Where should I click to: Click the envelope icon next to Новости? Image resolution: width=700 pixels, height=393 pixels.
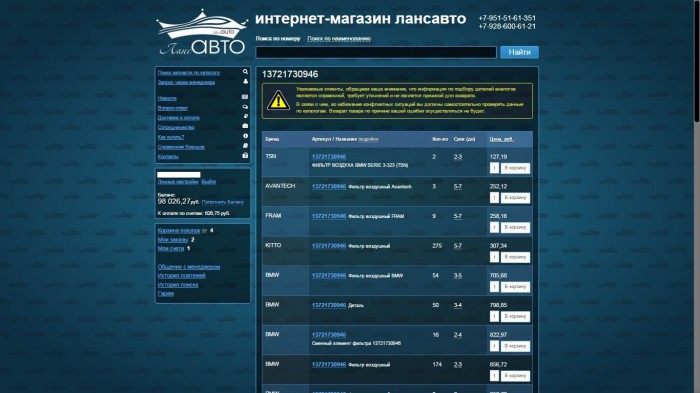(245, 97)
